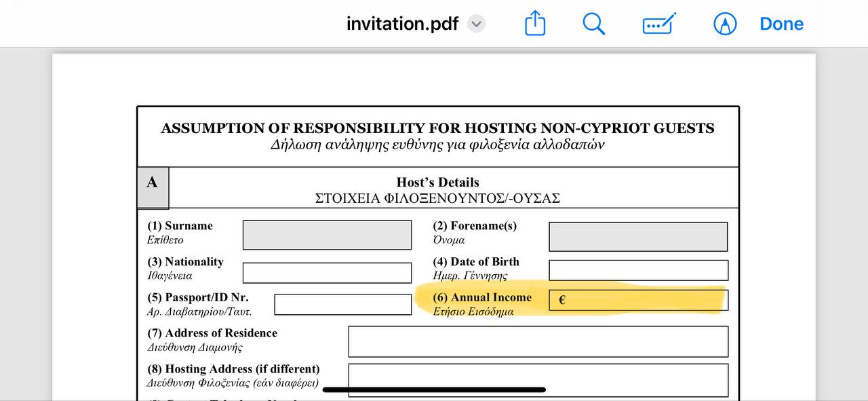Select the Address of Residence field

pos(538,341)
